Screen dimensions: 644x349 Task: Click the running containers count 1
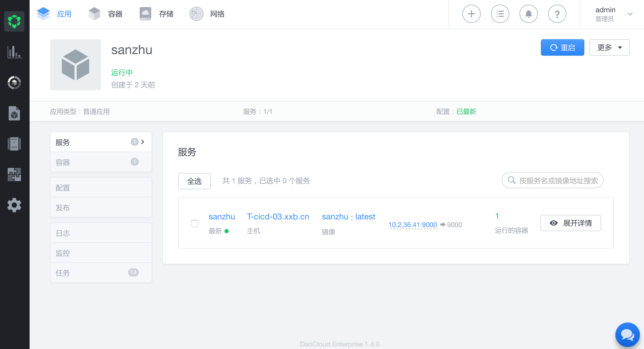(497, 216)
